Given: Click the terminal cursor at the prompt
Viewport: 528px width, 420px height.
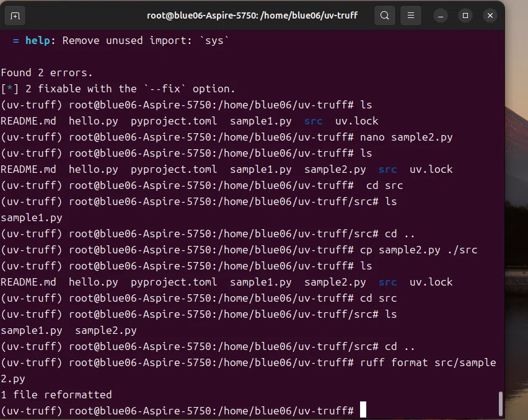Looking at the screenshot, I should (363, 409).
